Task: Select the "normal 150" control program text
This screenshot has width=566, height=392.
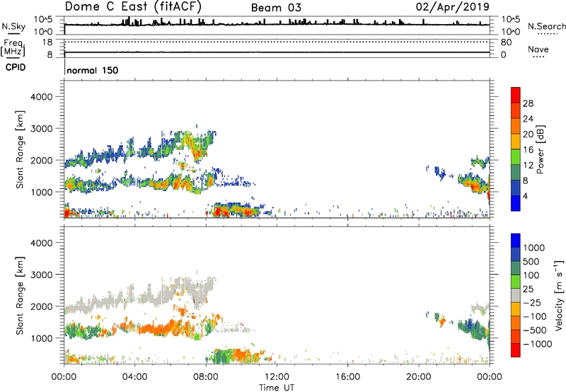Action: tap(93, 70)
